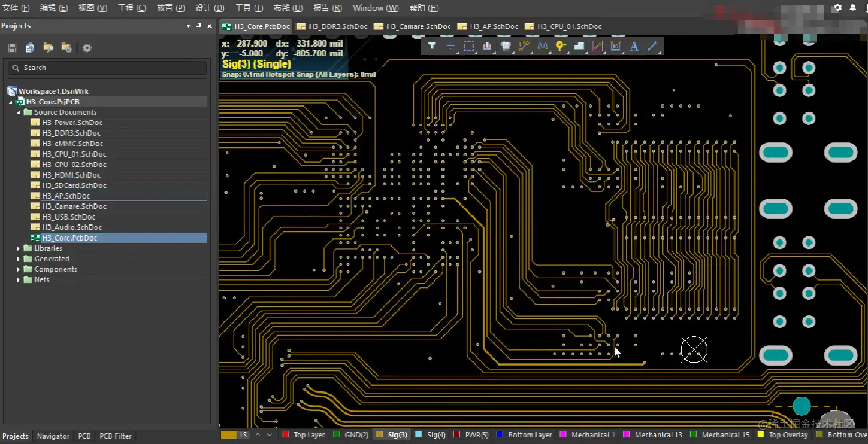Choose the dashed rectangle selection tool

click(x=469, y=46)
